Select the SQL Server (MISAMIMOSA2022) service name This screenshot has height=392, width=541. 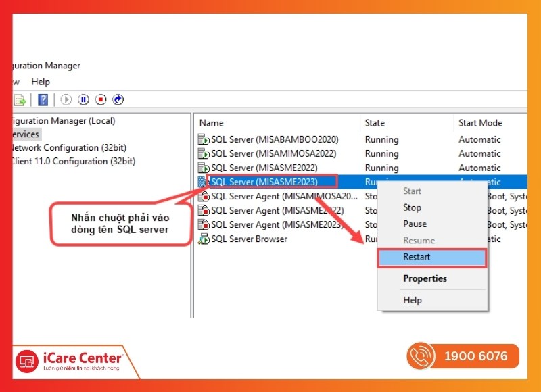(x=274, y=153)
